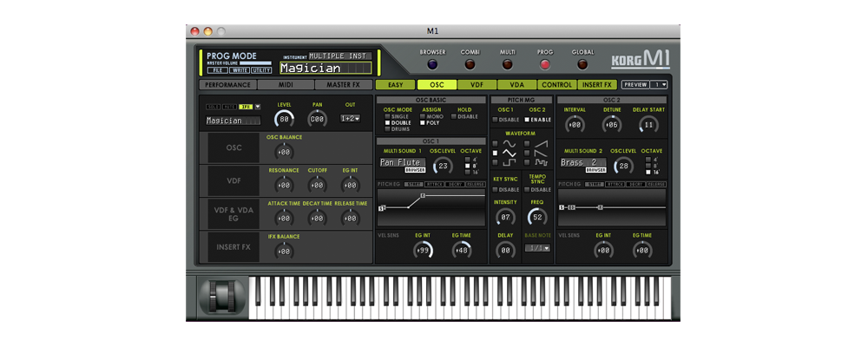Click the FILE button
The image size is (868, 347).
tap(218, 70)
